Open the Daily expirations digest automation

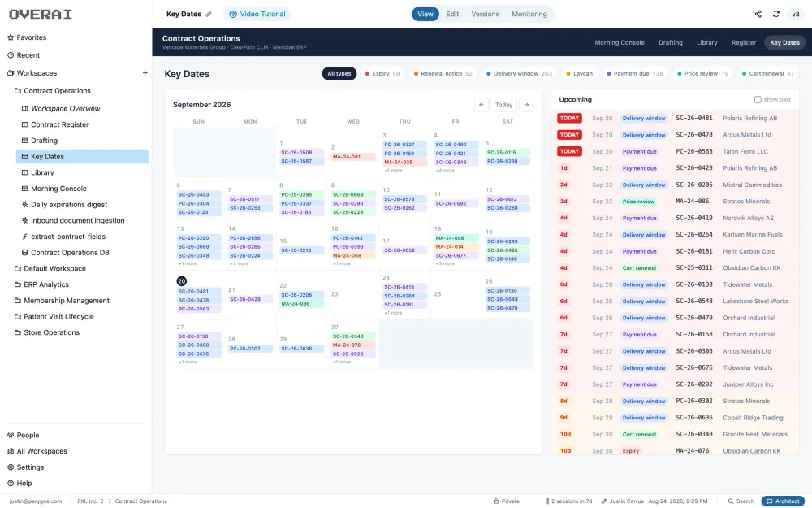69,204
